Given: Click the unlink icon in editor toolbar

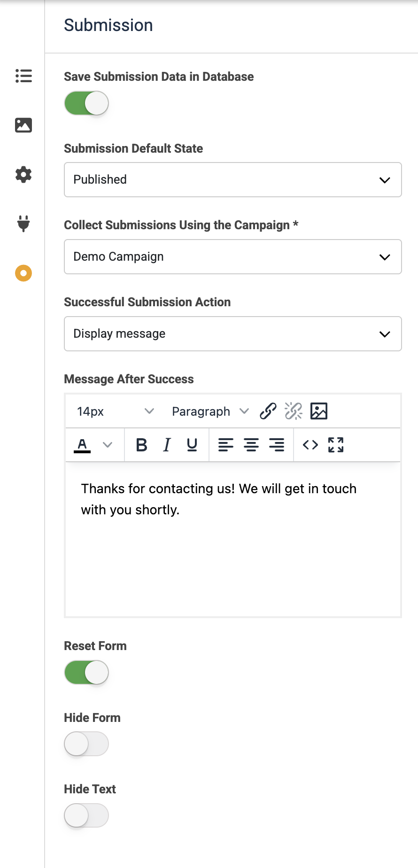Looking at the screenshot, I should (x=294, y=411).
